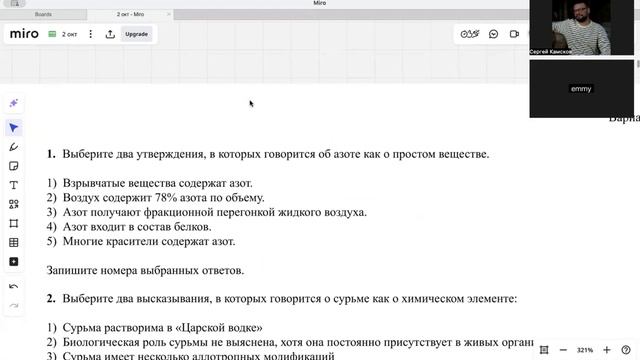
Task: Open the frames panel icon at bottom
Action: click(544, 350)
